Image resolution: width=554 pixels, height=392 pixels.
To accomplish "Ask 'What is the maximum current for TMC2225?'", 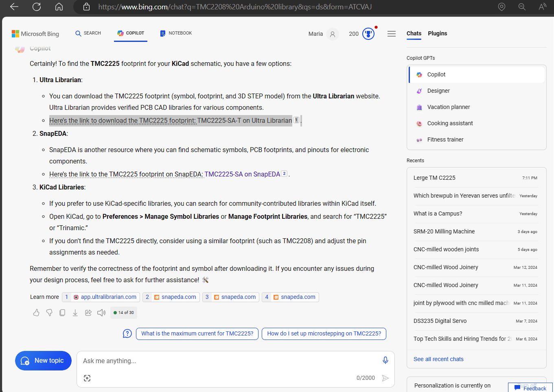I will 197,333.
